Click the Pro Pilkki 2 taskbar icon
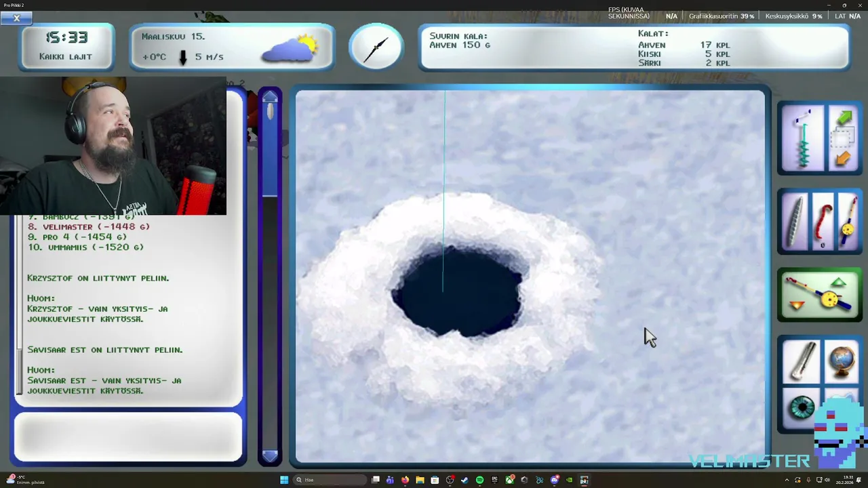The image size is (868, 488). click(x=585, y=480)
